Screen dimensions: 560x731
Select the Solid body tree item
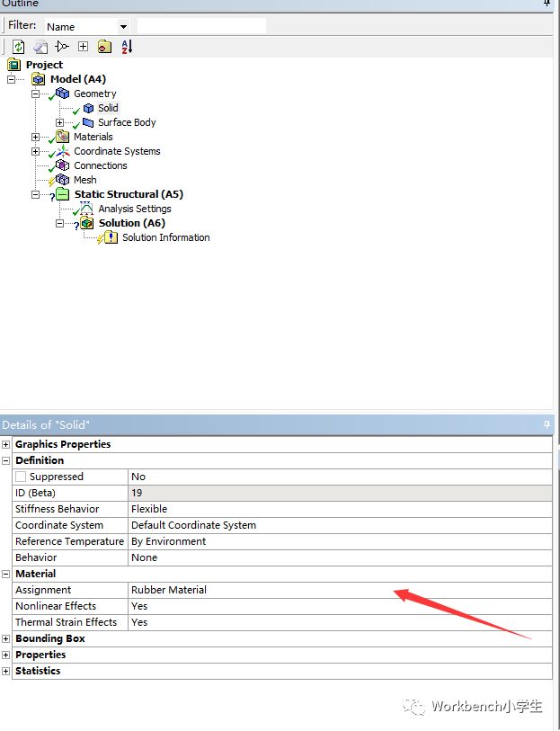107,108
